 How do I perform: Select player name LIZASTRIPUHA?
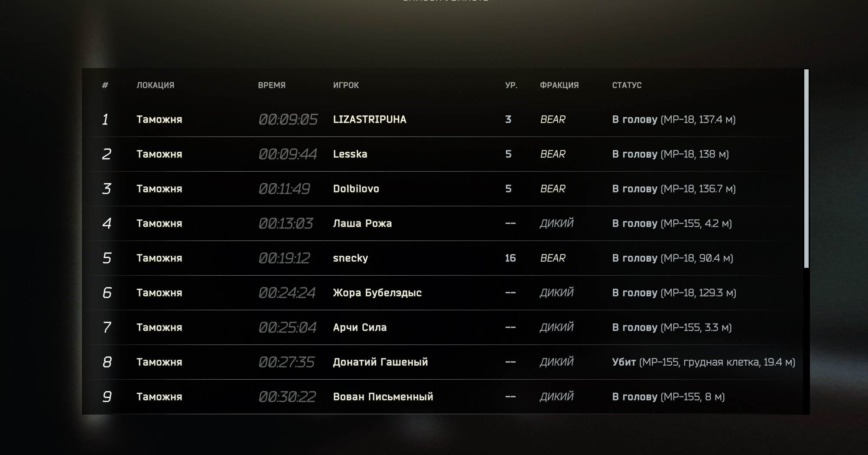369,120
